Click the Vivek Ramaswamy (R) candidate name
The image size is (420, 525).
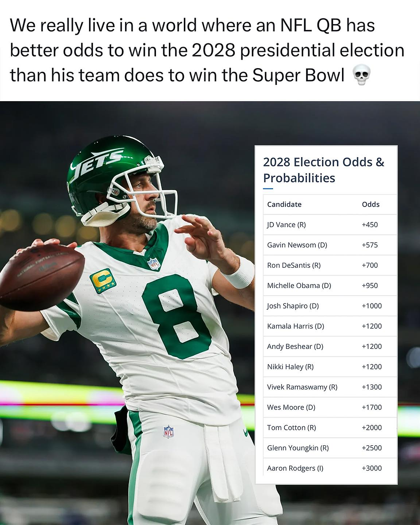(302, 387)
